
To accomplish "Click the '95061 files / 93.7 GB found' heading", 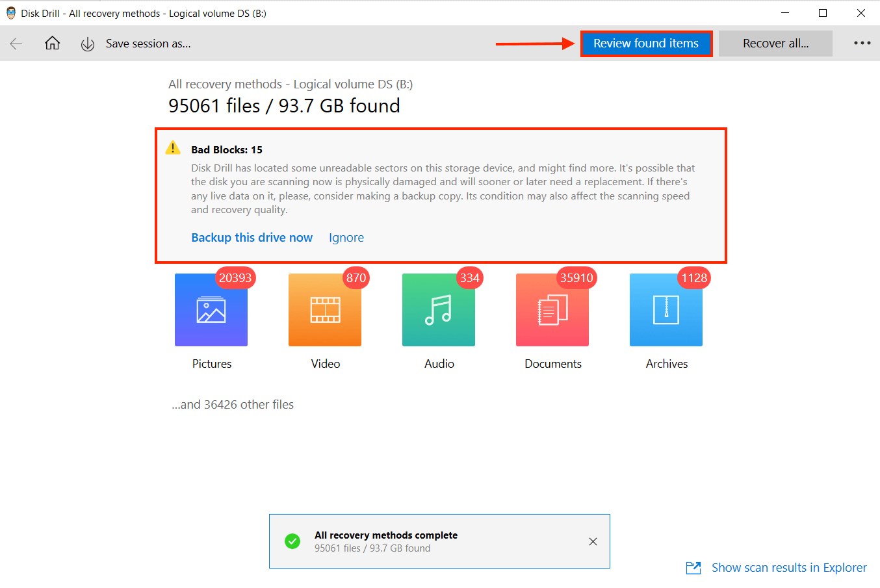I will click(x=284, y=106).
